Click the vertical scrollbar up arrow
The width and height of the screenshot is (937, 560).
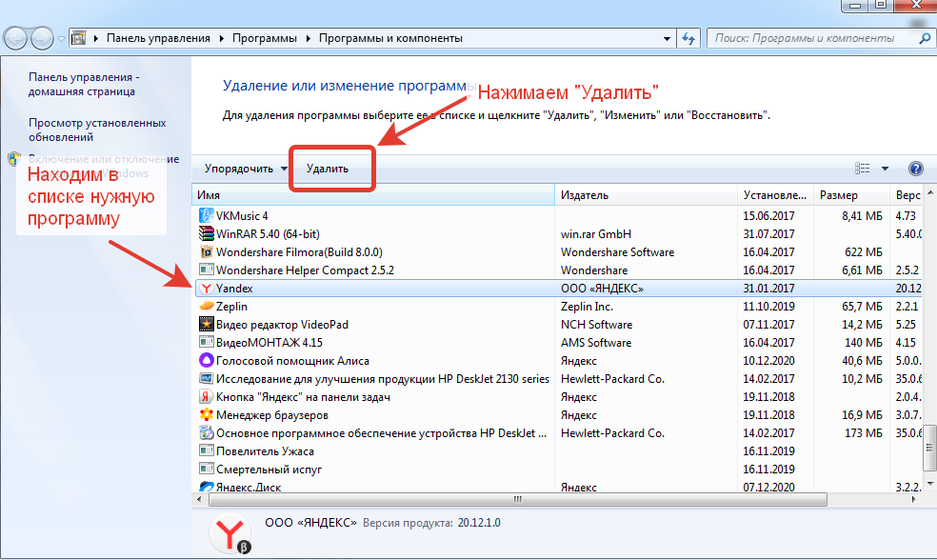pos(929,193)
